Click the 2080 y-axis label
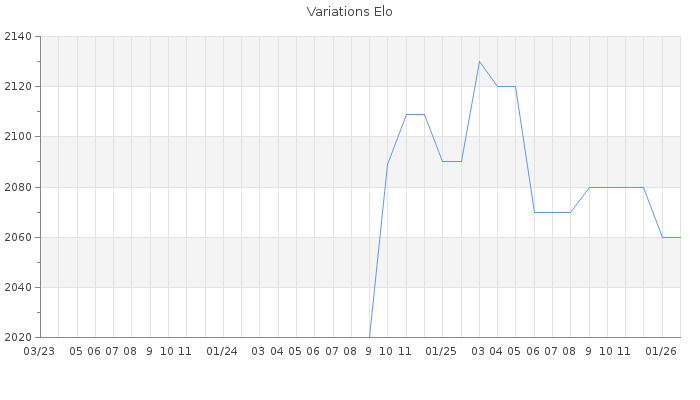Screen dimensions: 700x400 18,187
